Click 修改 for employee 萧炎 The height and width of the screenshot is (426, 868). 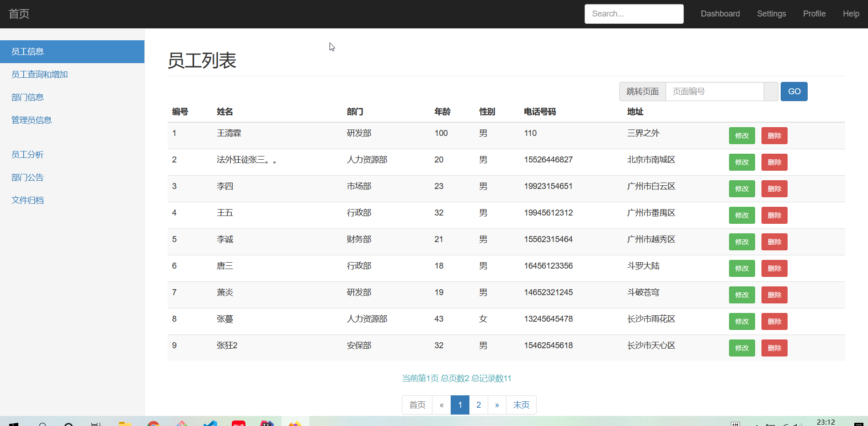tap(742, 295)
